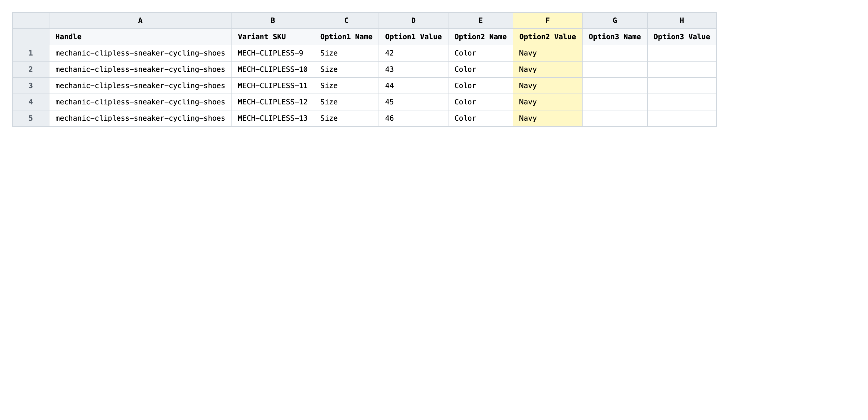
Task: Select the cell with value 43
Action: pyautogui.click(x=413, y=69)
